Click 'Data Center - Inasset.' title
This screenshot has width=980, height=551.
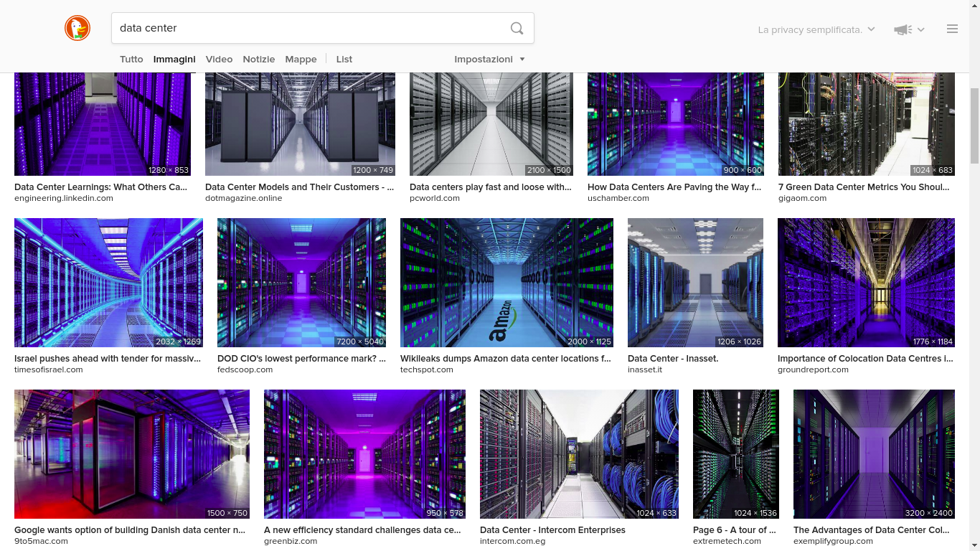point(673,358)
